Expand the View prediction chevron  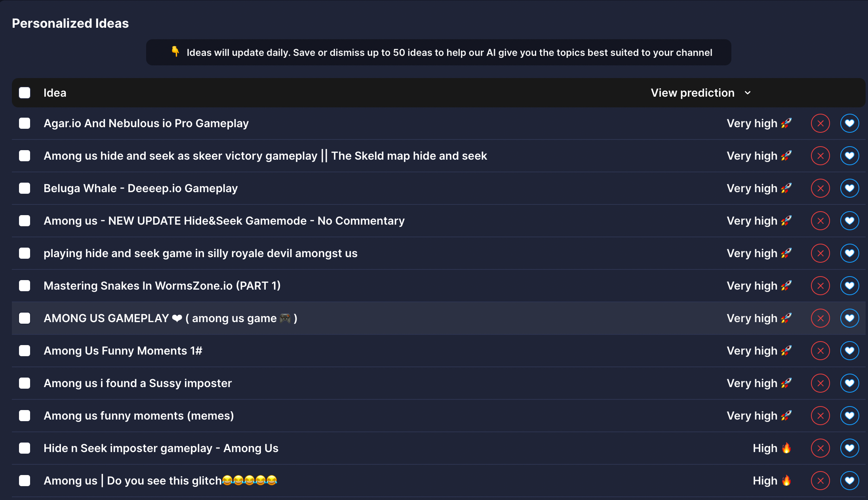click(x=748, y=93)
